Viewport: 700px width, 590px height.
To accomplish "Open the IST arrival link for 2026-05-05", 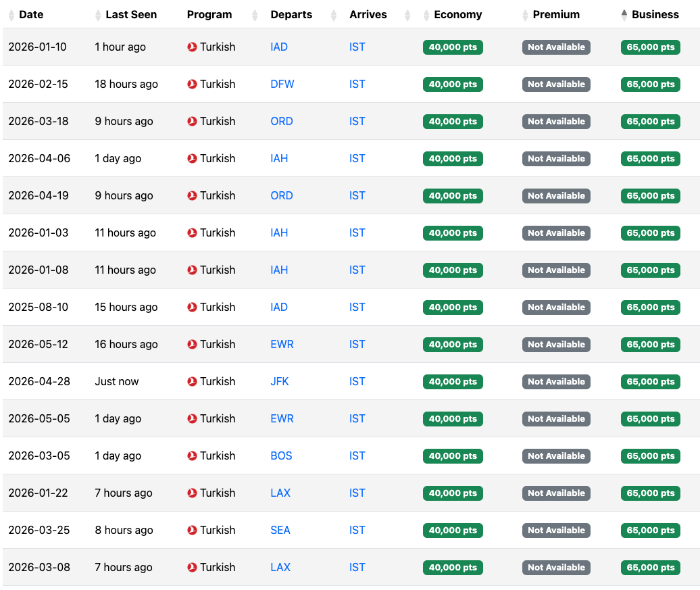I will point(357,418).
